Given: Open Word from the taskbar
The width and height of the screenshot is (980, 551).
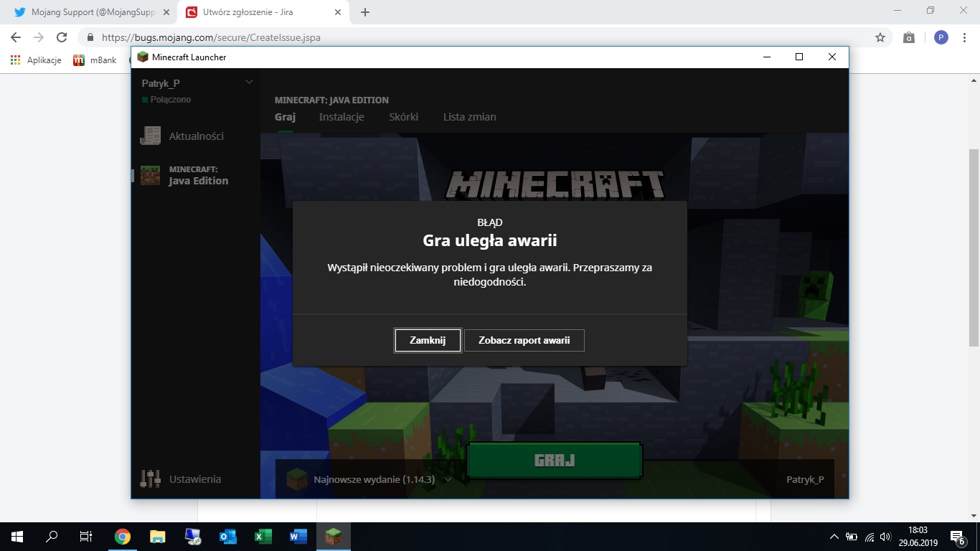Looking at the screenshot, I should pos(298,537).
